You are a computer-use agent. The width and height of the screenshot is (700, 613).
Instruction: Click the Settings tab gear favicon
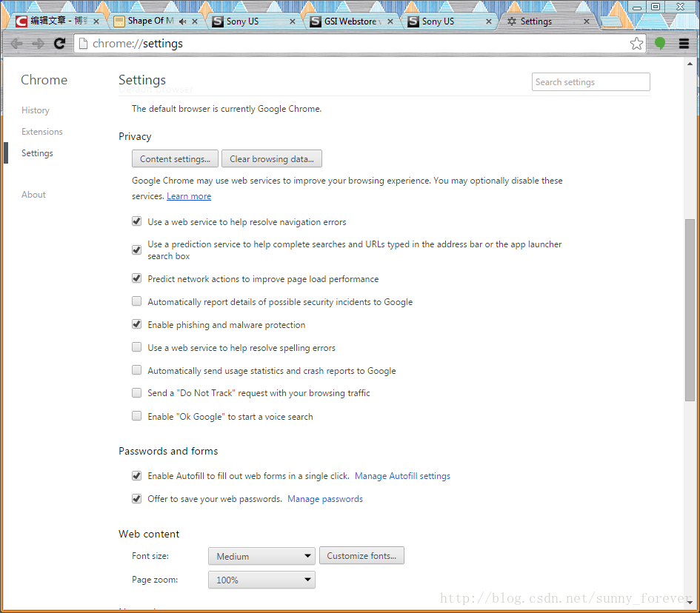pos(512,21)
